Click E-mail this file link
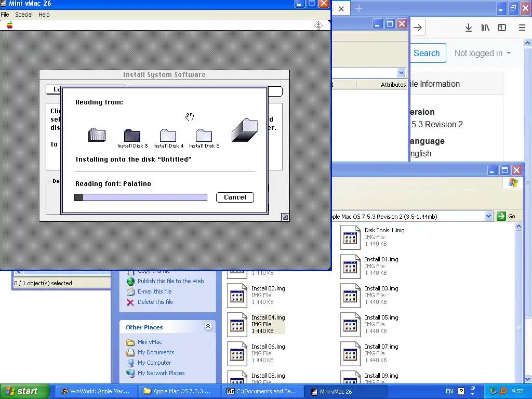Viewport: 532px width, 399px height. click(x=154, y=291)
